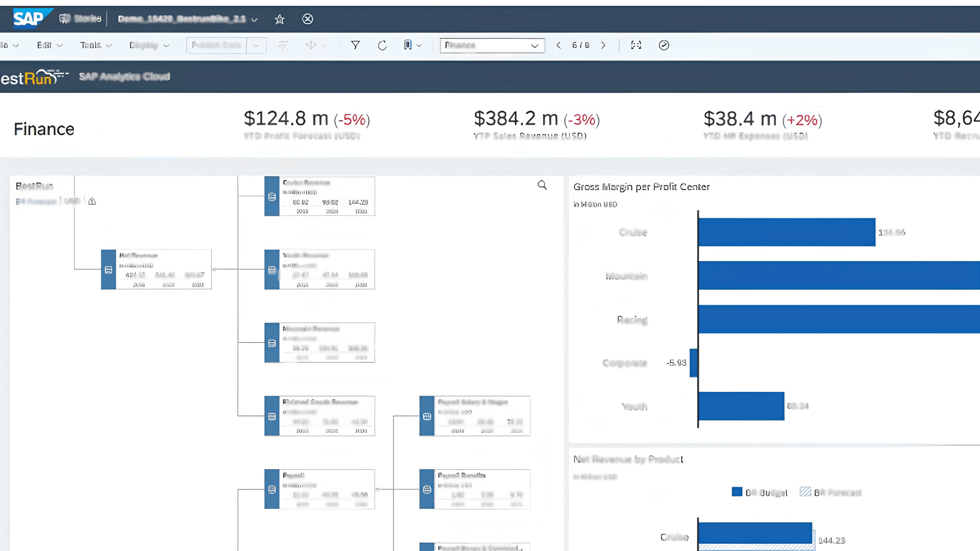The width and height of the screenshot is (980, 551).
Task: Click the warning triangle in BestRun header
Action: click(92, 201)
